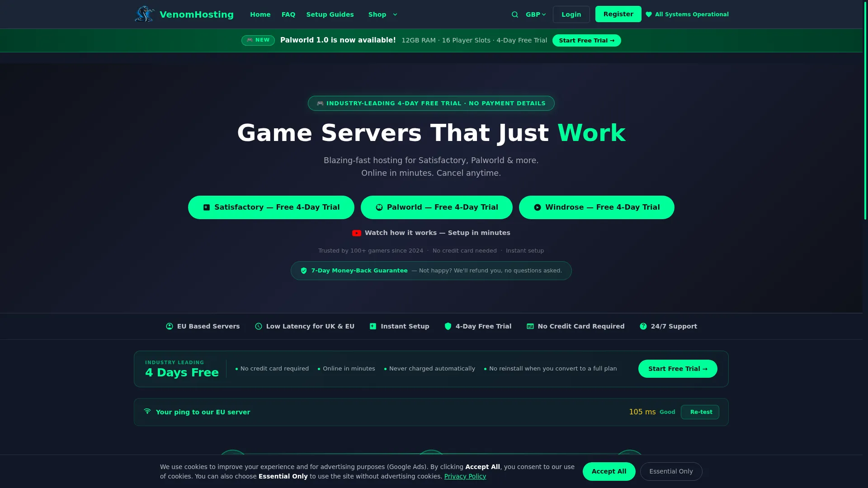Click the Palworld button's globe icon
868x488 pixels.
pos(379,207)
